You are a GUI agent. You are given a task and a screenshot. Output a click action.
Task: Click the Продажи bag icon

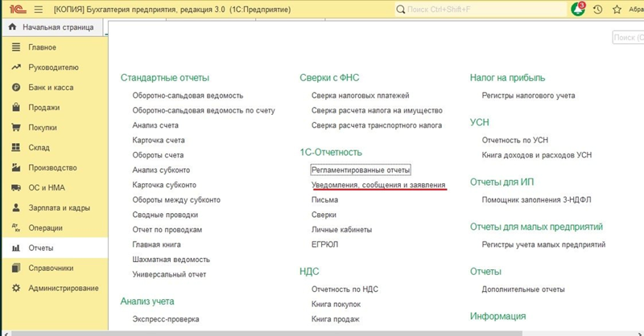(16, 107)
